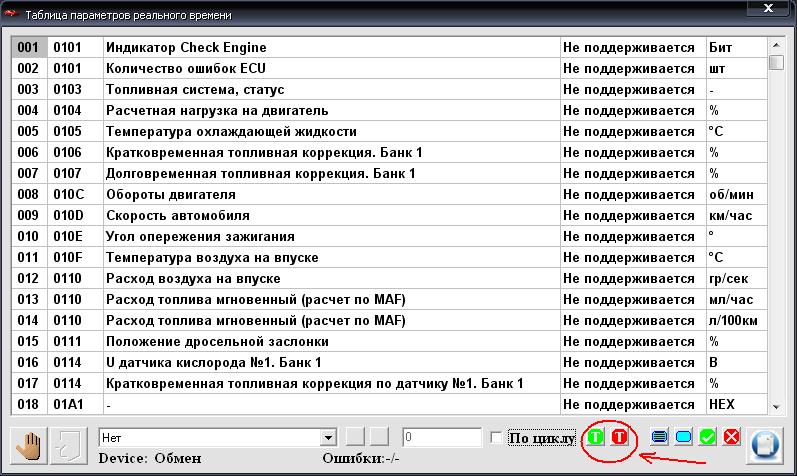Select row 'Индикатор Check Engine'
This screenshot has height=476, width=797.
pos(389,47)
